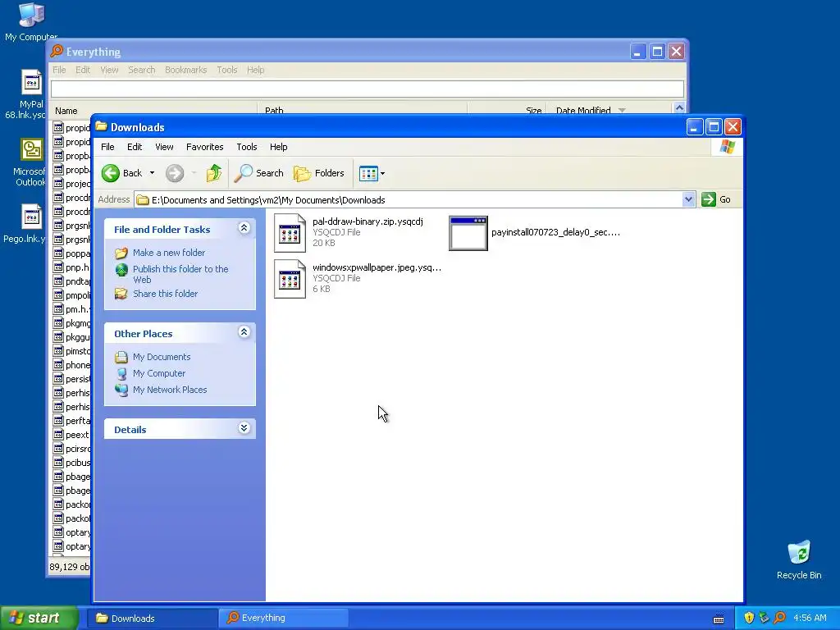Viewport: 840px width, 630px height.
Task: Click the Up one level folder icon
Action: pyautogui.click(x=214, y=173)
